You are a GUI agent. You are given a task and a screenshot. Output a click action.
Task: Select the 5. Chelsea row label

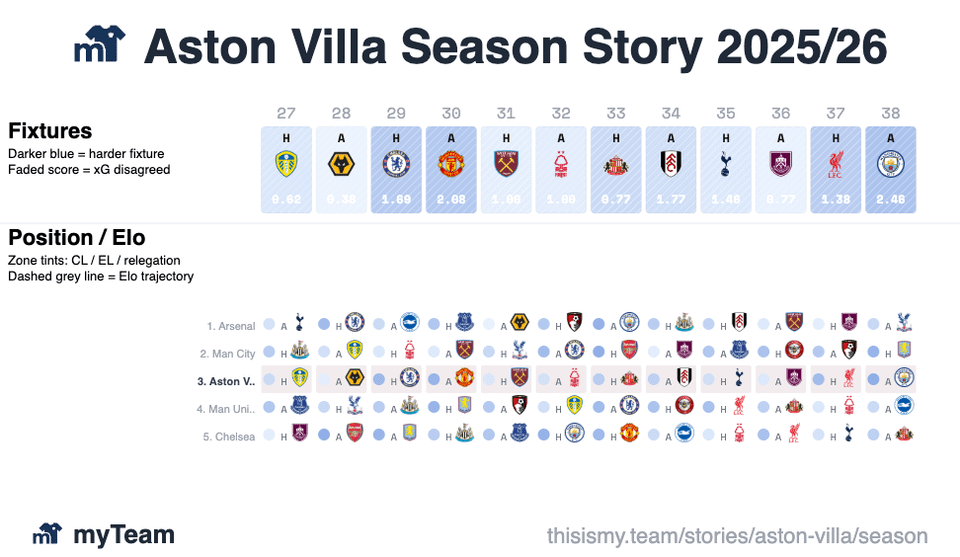229,437
